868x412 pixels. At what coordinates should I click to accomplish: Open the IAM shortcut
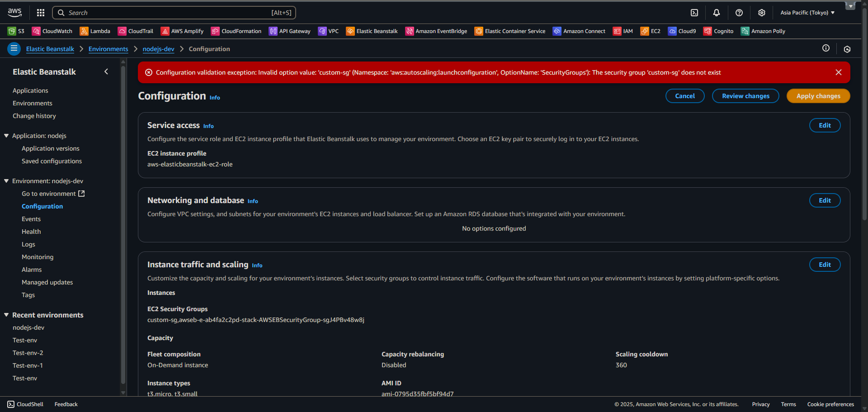623,31
